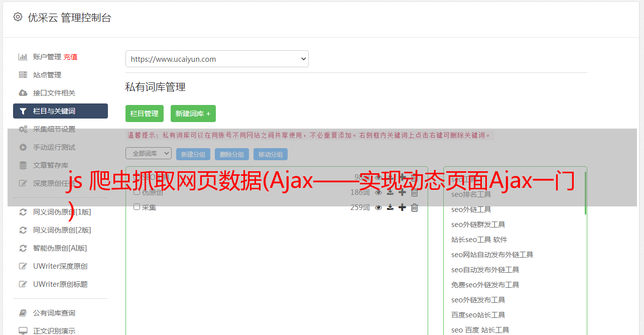Click refresh icon beside 同义词伪原创[1版]
The image size is (644, 335).
coord(23,212)
